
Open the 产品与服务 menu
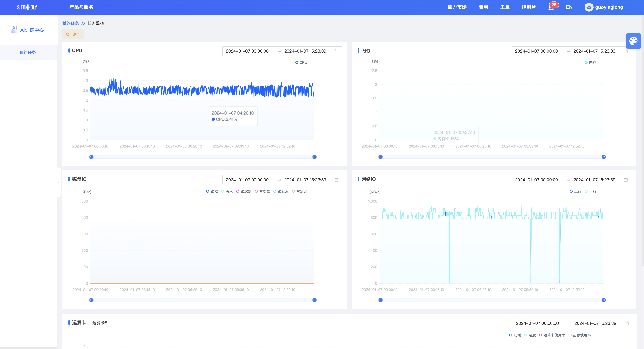[x=81, y=7]
